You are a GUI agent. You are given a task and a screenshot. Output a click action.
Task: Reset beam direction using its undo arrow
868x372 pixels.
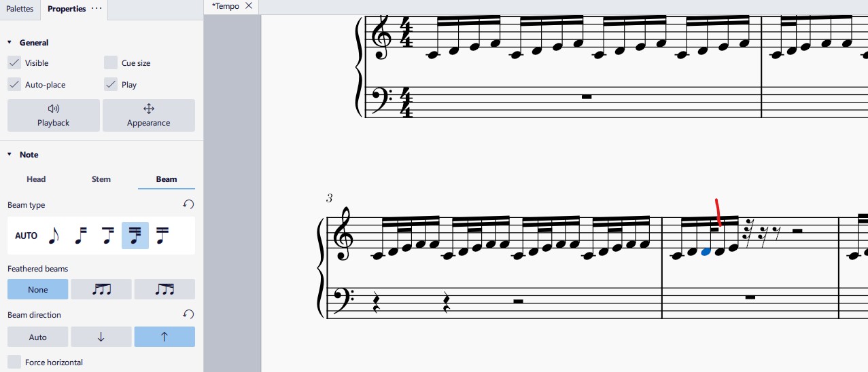click(x=188, y=314)
